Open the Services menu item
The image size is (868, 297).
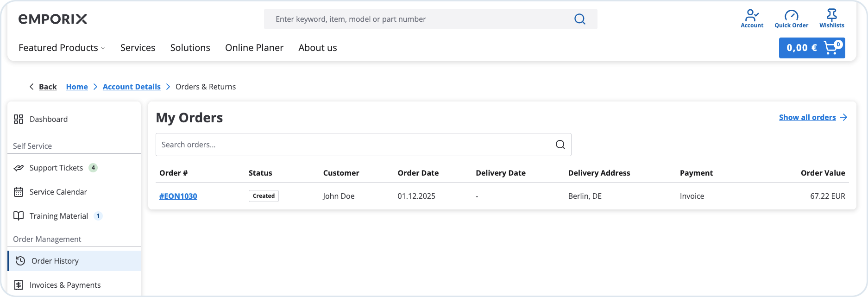(138, 48)
